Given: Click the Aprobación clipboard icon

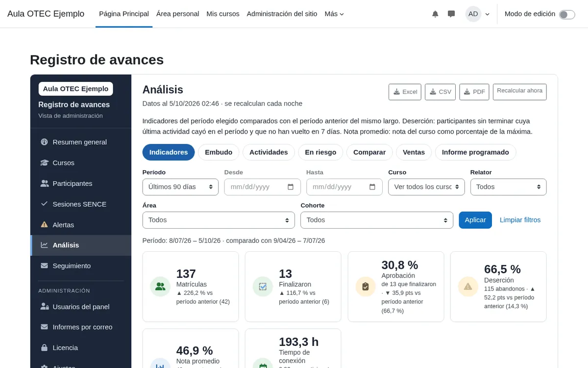Looking at the screenshot, I should [365, 287].
